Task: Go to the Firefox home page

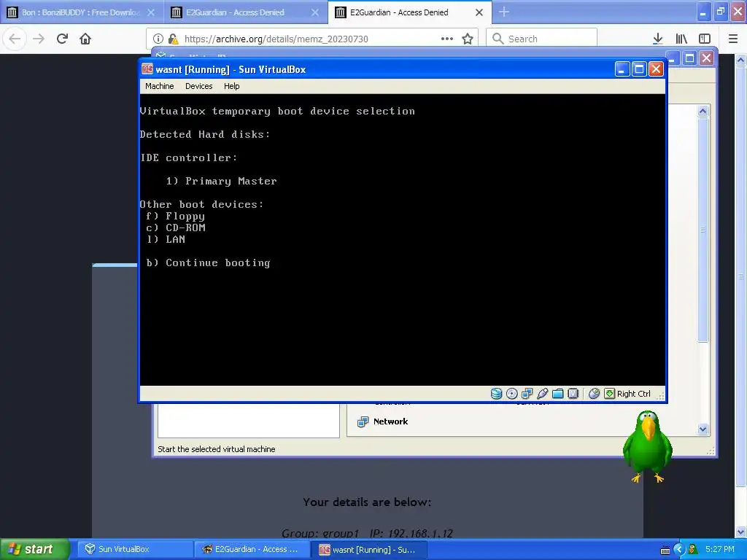Action: point(85,39)
